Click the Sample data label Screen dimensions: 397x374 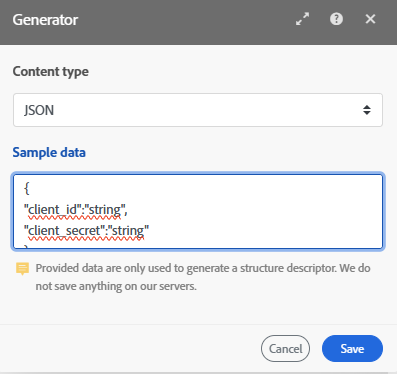[49, 153]
